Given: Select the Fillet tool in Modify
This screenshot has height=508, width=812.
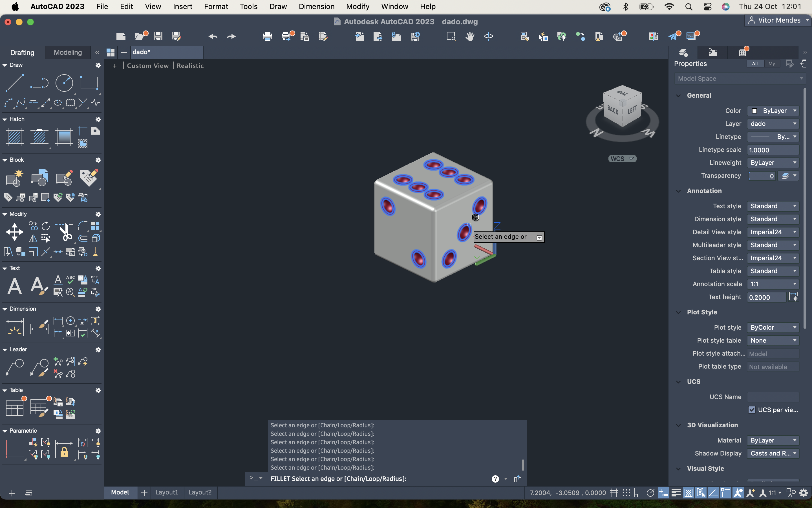Looking at the screenshot, I should pyautogui.click(x=83, y=226).
